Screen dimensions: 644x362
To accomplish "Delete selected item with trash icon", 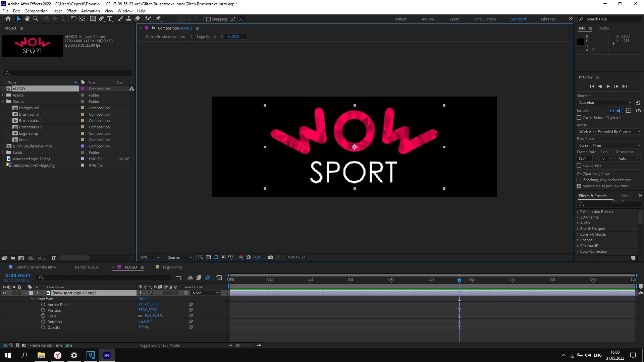I will click(54, 258).
